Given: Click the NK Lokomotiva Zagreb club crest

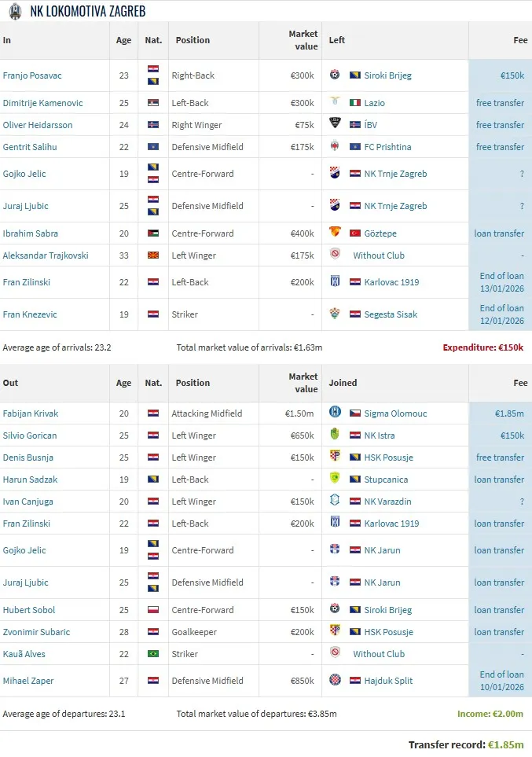Looking at the screenshot, I should point(15,12).
